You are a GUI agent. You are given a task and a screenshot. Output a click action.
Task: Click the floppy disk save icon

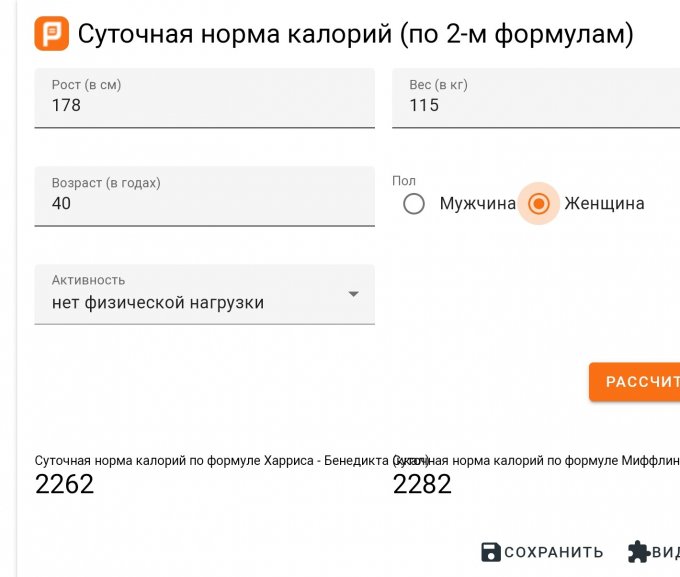coord(491,552)
